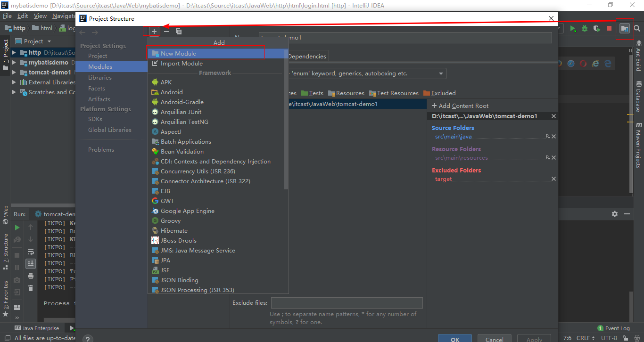Edit properties of src\main\java folder
Viewport: 644px width, 342px height.
coord(547,137)
